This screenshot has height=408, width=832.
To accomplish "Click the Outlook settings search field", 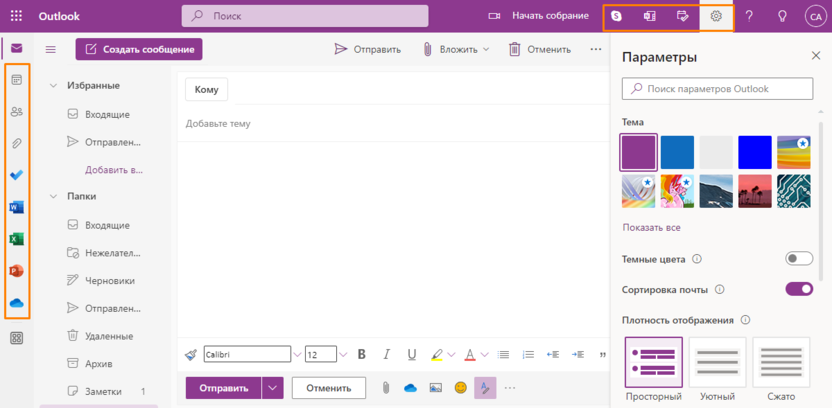I will (x=717, y=89).
